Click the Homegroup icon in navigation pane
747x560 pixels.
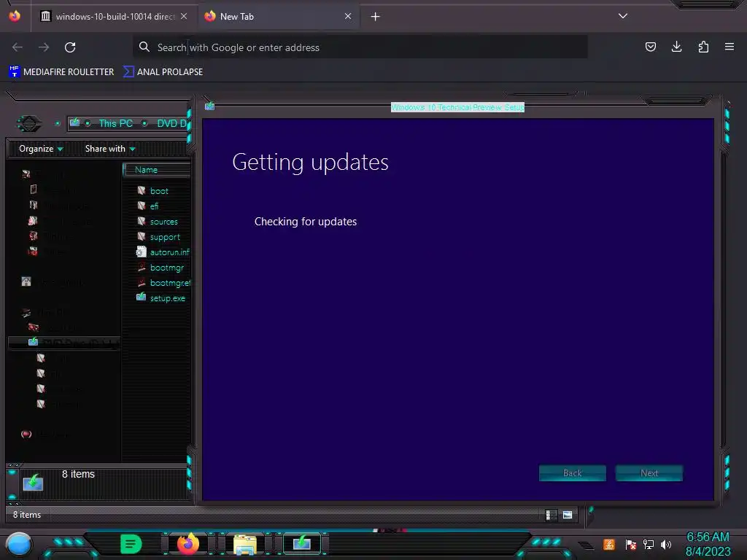(26, 281)
